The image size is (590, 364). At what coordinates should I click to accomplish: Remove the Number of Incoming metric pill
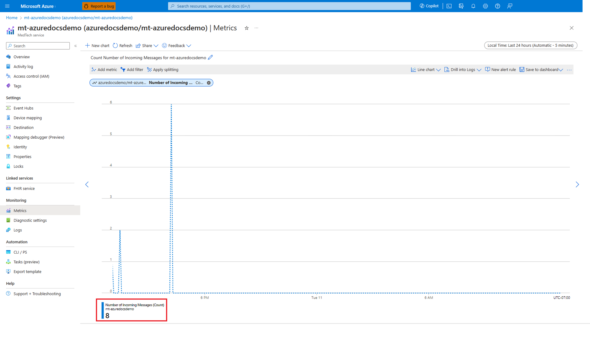209,83
